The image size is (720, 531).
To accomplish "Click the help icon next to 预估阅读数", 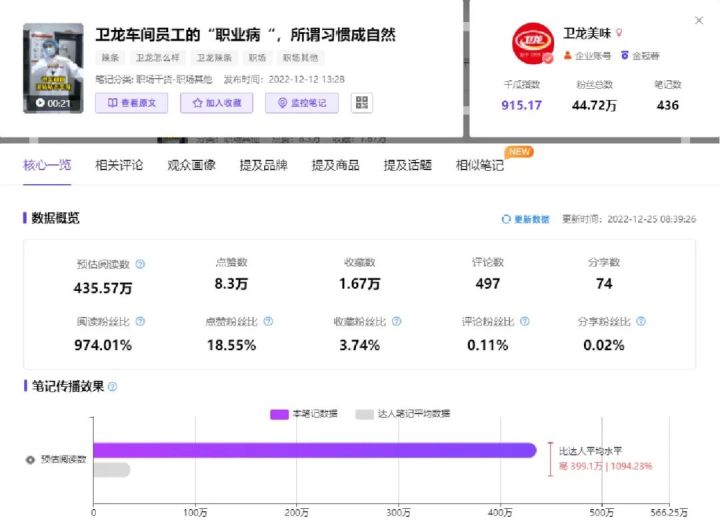I will 141,264.
